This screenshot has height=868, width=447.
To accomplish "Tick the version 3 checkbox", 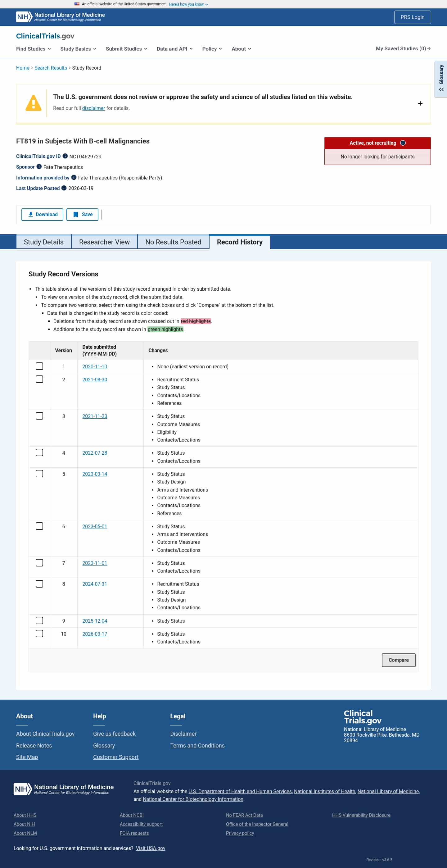I will click(x=39, y=416).
